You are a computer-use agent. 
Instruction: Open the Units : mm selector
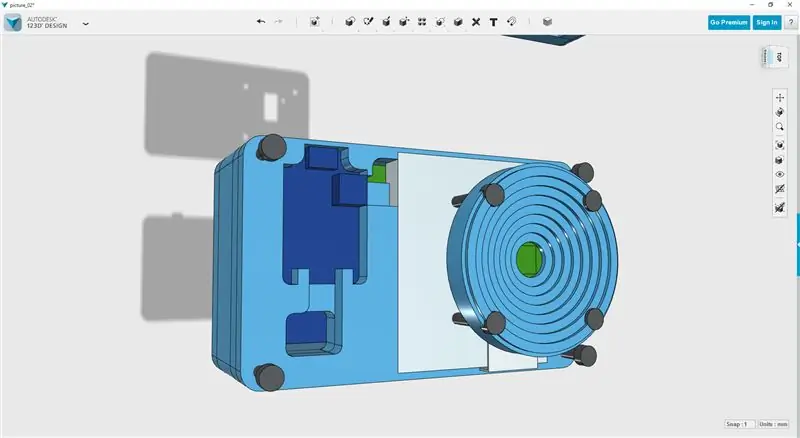point(773,424)
